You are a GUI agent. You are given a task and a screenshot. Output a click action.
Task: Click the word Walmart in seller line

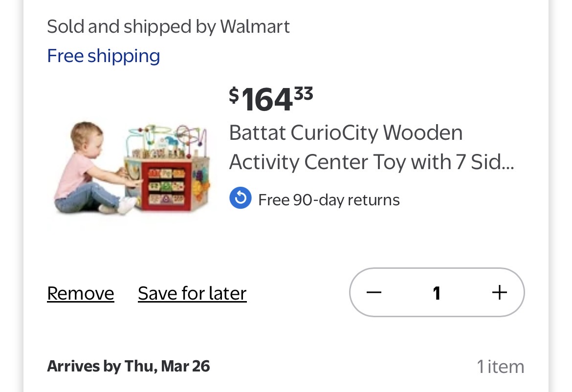tap(255, 26)
